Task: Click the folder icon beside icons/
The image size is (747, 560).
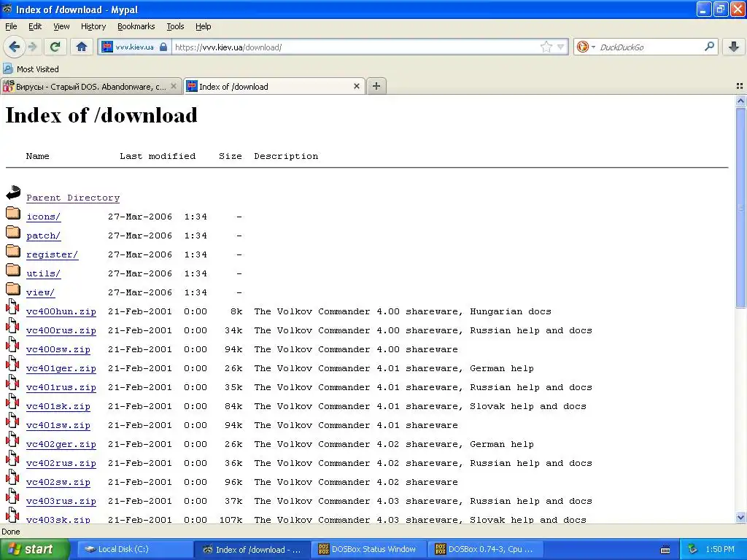Action: pyautogui.click(x=13, y=213)
